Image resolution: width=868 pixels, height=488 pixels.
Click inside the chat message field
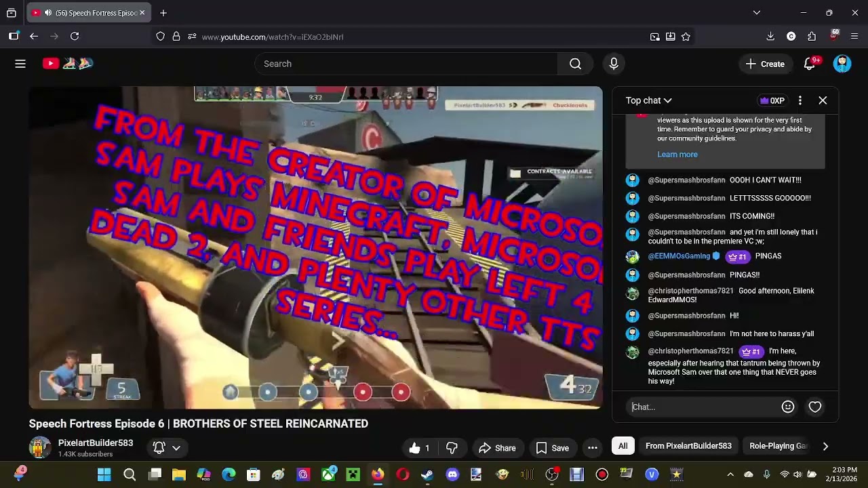point(703,407)
